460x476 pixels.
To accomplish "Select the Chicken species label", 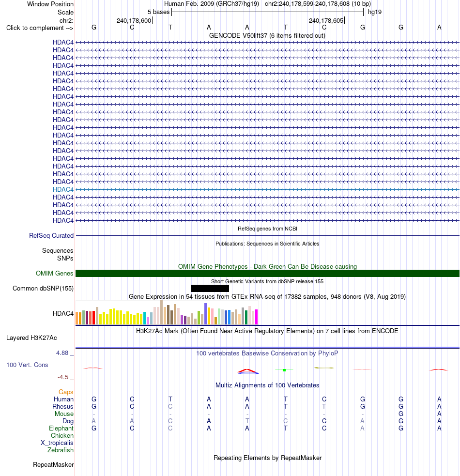I will pyautogui.click(x=62, y=436).
